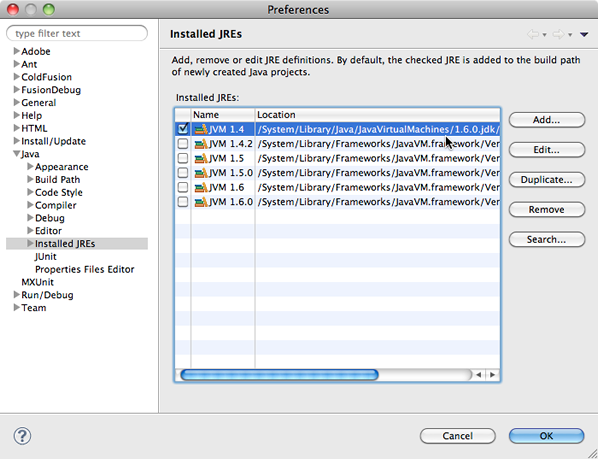Click the horizontal scrollbar right arrow

pyautogui.click(x=492, y=375)
